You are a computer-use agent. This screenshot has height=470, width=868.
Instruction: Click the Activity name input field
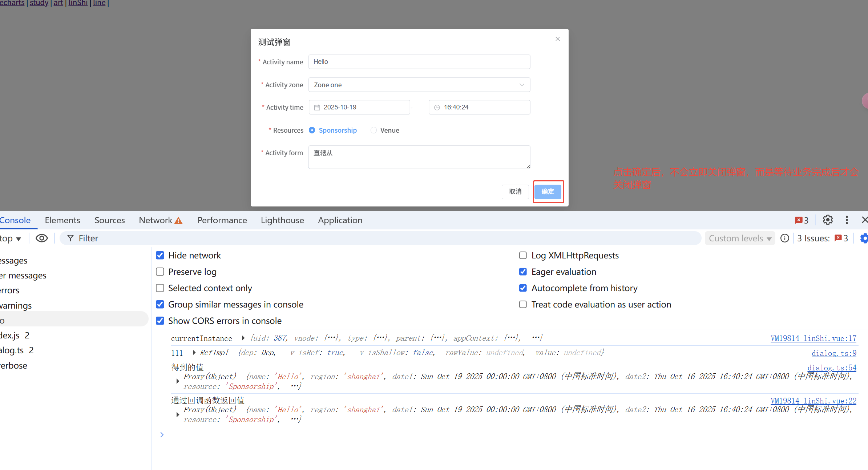419,62
